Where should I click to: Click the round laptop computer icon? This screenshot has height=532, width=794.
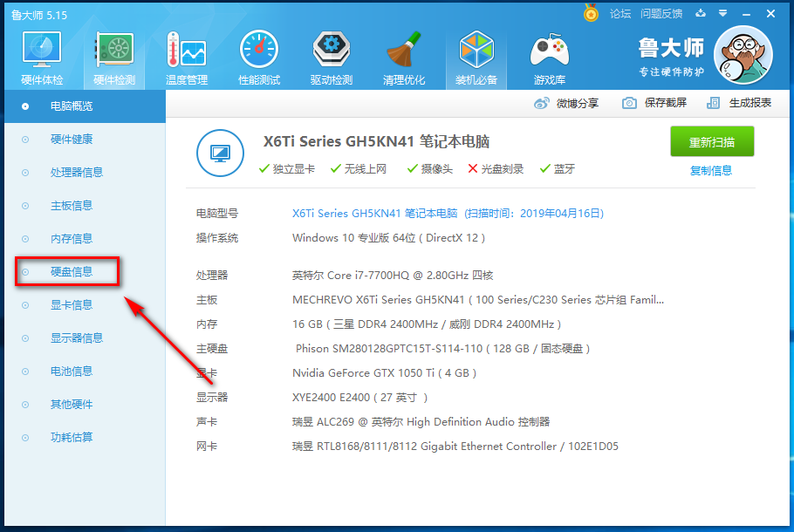click(x=220, y=153)
